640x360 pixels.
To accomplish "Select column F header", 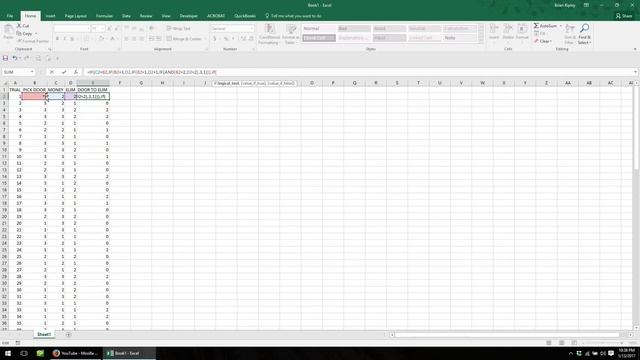I will point(120,83).
